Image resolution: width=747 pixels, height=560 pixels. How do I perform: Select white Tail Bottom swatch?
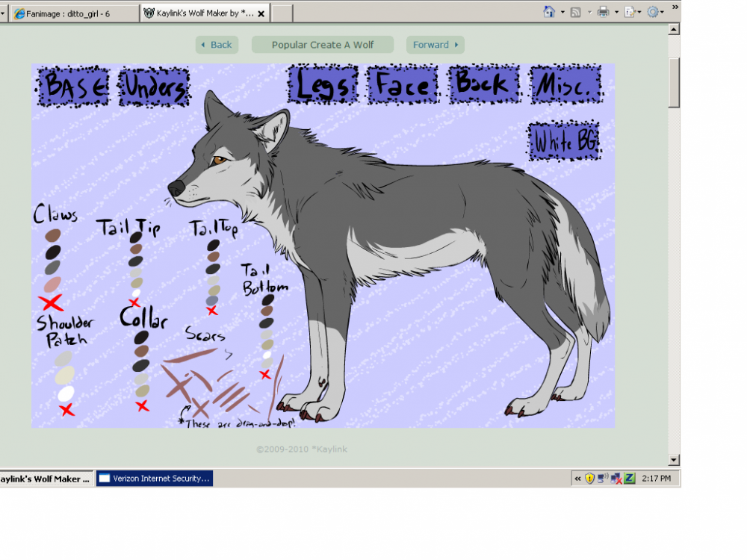click(x=267, y=355)
